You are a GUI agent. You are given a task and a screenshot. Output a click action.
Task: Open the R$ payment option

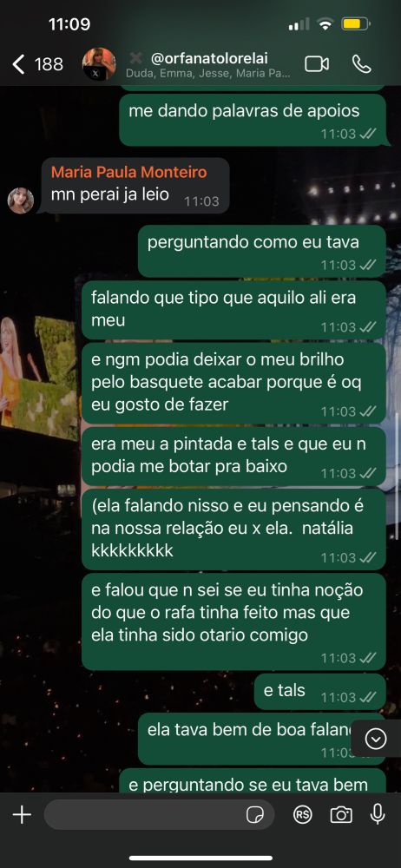tap(302, 814)
